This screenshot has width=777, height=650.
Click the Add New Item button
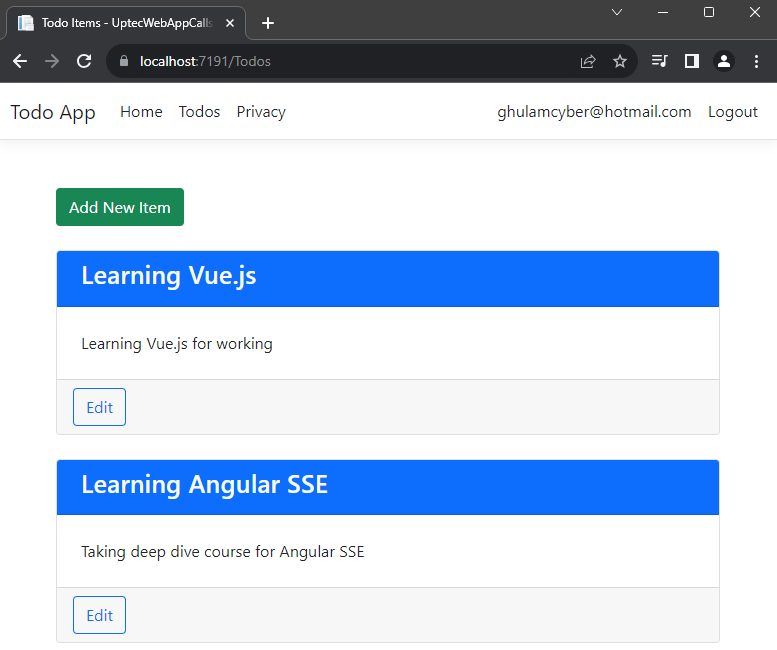tap(120, 207)
